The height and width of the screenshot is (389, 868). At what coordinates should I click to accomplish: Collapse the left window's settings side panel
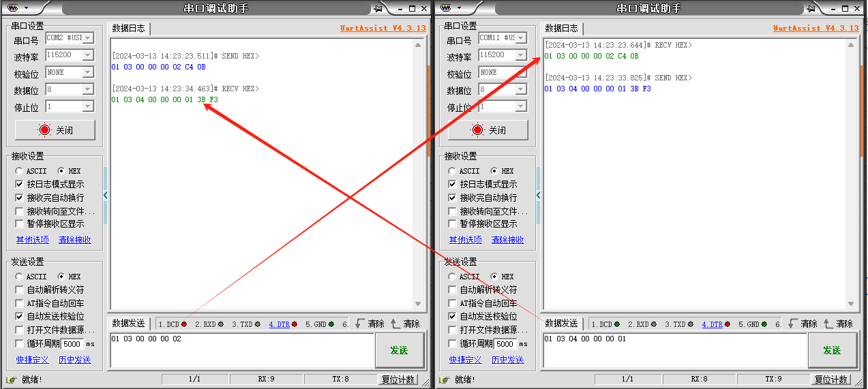(106, 196)
